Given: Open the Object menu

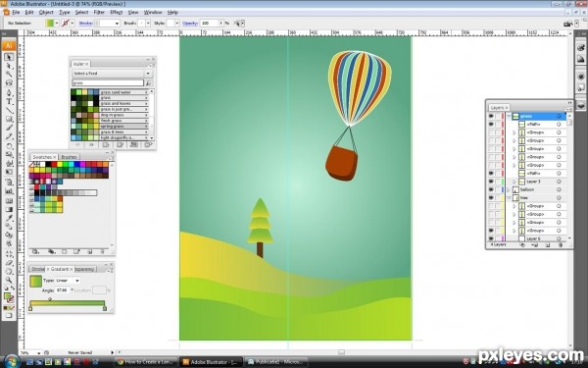Looking at the screenshot, I should click(46, 12).
